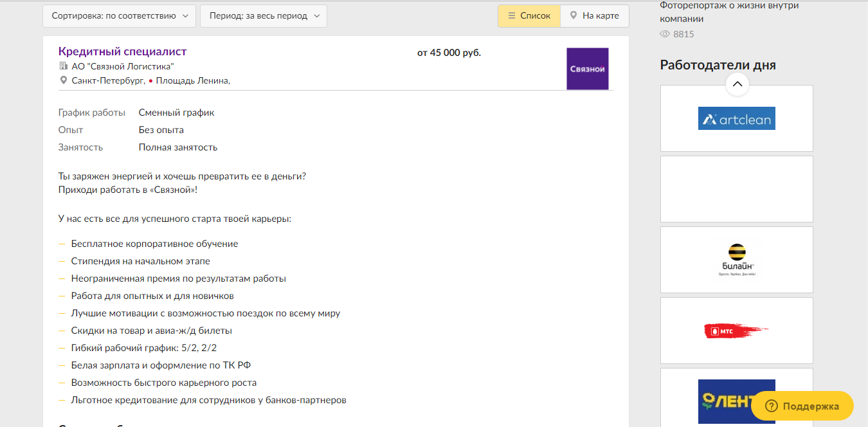The width and height of the screenshot is (868, 427).
Task: Switch to map view
Action: pyautogui.click(x=595, y=16)
